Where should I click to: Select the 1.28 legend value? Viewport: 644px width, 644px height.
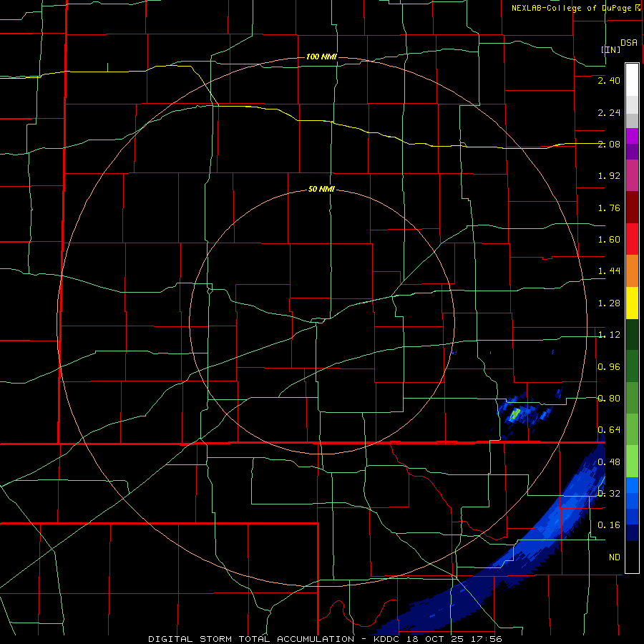pos(609,303)
